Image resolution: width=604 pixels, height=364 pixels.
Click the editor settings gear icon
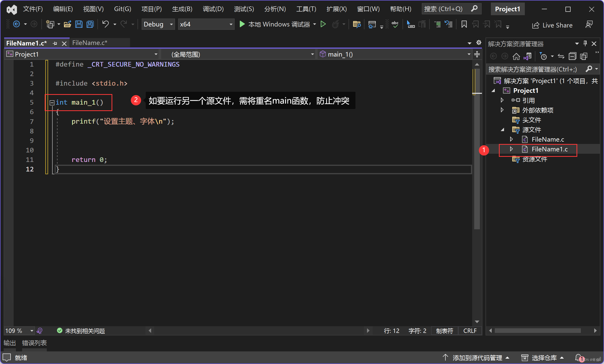click(x=479, y=43)
